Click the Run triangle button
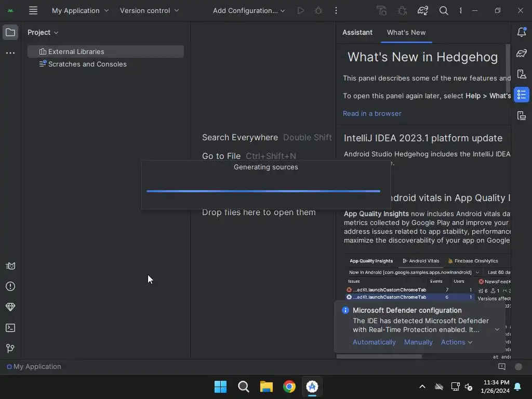 pos(301,10)
